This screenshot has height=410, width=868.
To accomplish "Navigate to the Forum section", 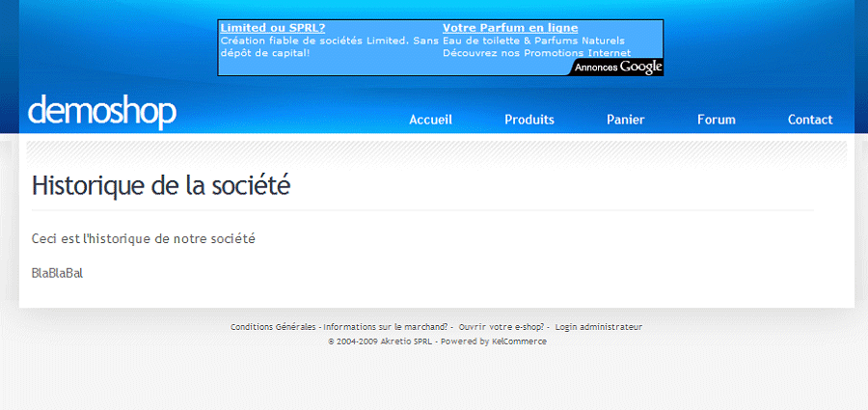I will coord(716,120).
